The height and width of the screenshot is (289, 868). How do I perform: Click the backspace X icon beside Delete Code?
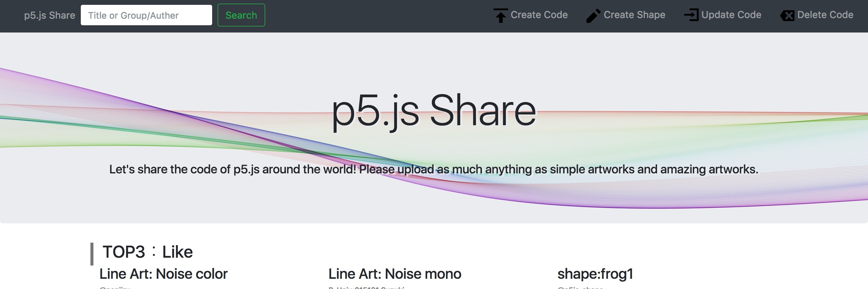click(788, 15)
